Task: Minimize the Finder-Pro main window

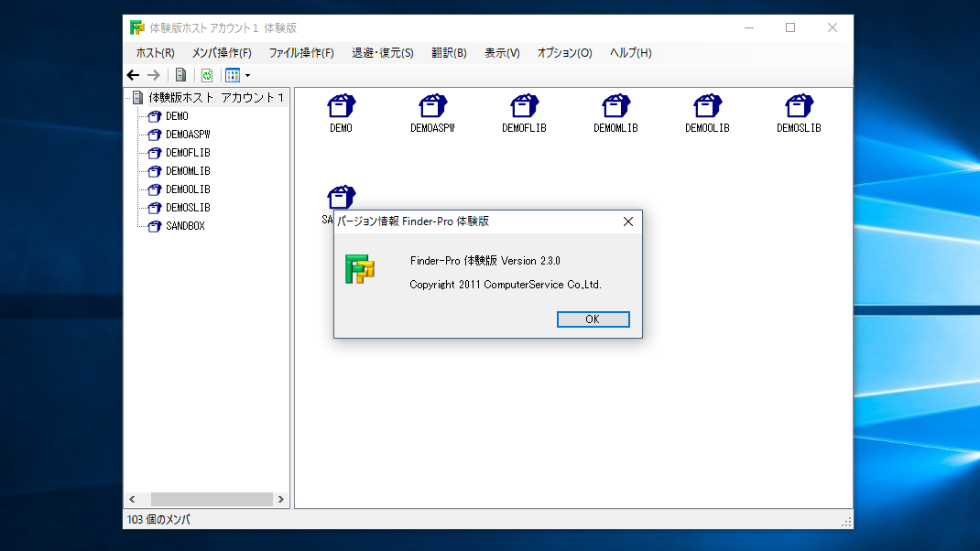Action: click(x=749, y=27)
